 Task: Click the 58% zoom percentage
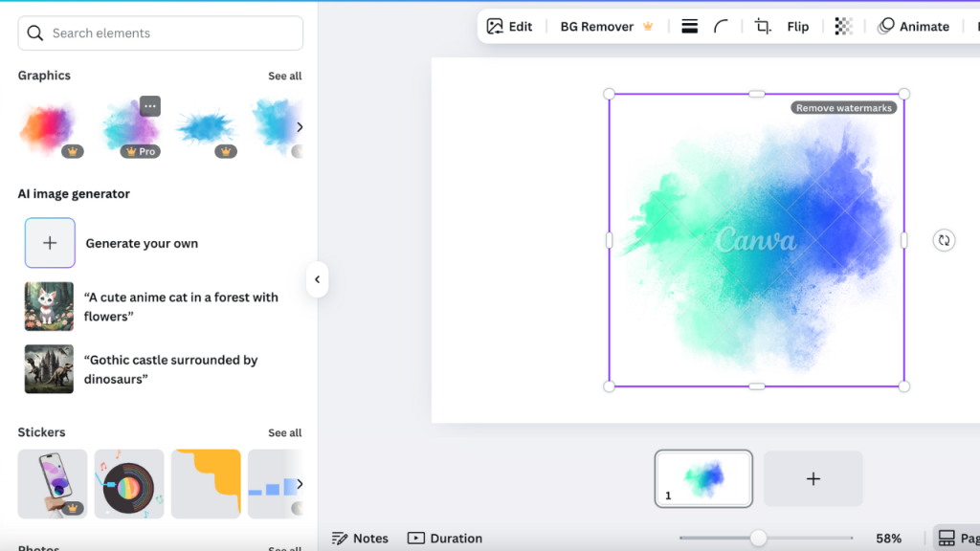tap(888, 538)
